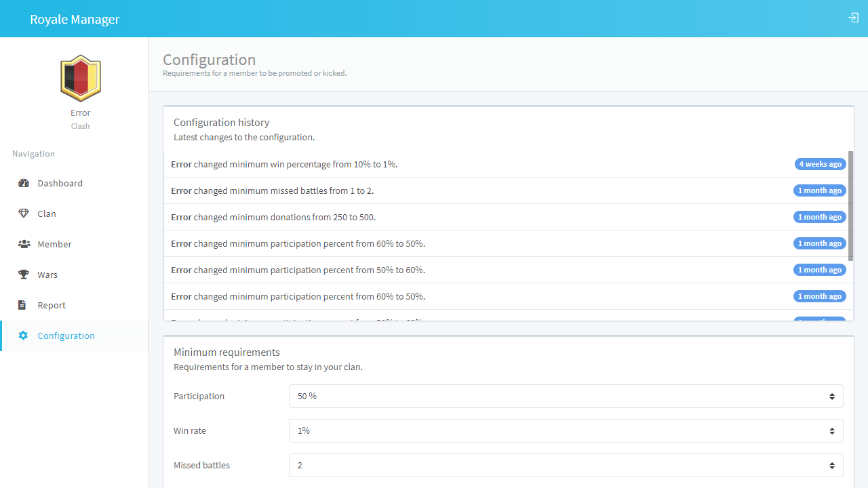Open the Win rate dropdown
Image resolution: width=868 pixels, height=488 pixels.
[566, 430]
